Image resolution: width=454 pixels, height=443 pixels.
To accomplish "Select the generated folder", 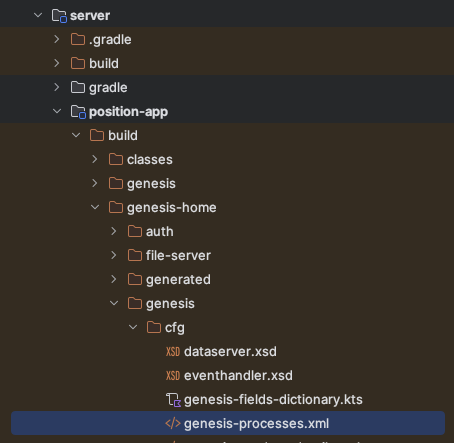I will click(178, 280).
